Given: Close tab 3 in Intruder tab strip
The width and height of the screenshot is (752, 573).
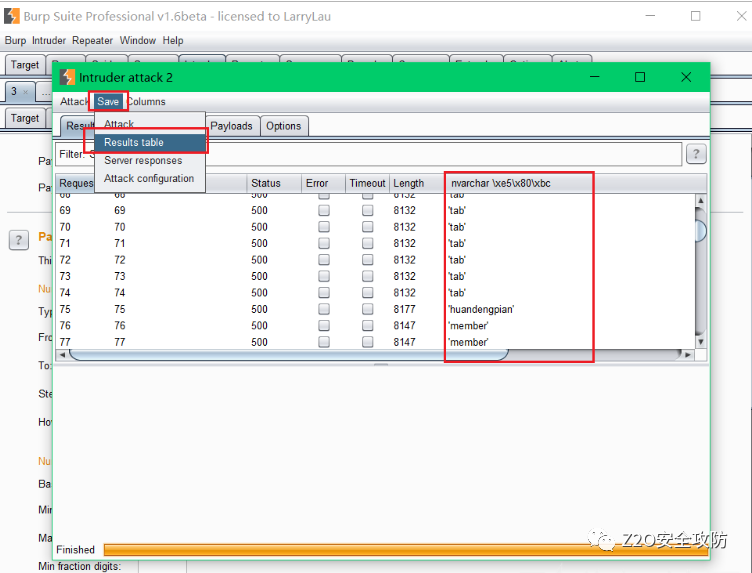Looking at the screenshot, I should point(25,92).
